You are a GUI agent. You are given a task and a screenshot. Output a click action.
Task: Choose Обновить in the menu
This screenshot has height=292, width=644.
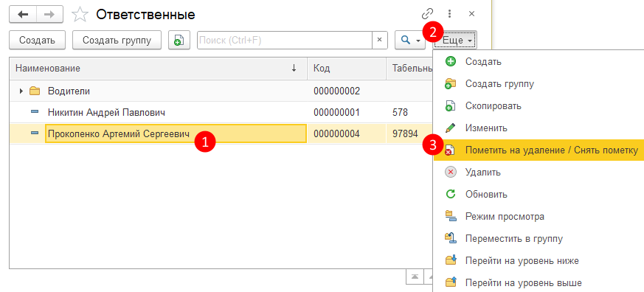pos(539,195)
